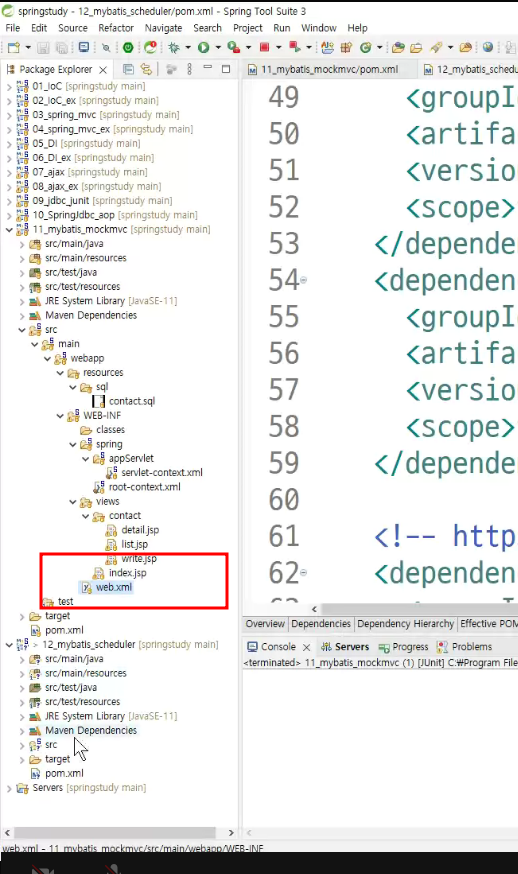Click the New file wizard icon
The height and width of the screenshot is (874, 518).
14,48
